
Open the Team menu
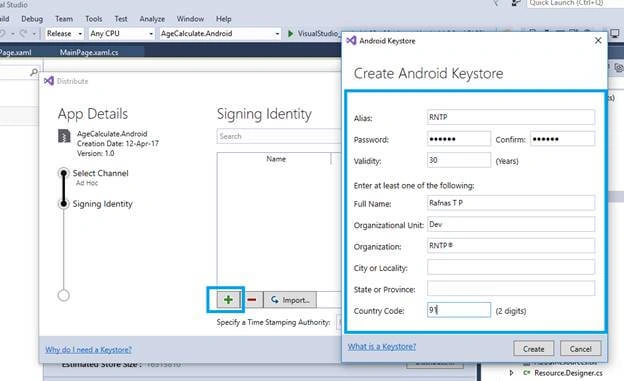(64, 19)
